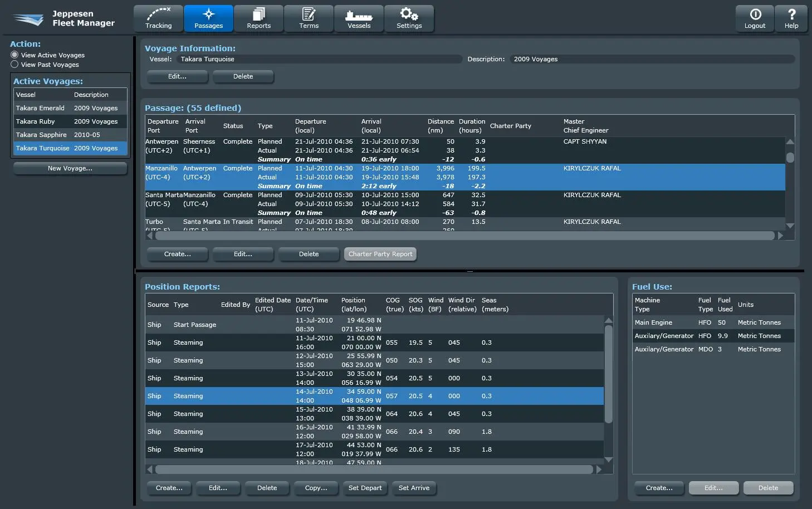Click Passage table vertical scrollbar thumb
The height and width of the screenshot is (509, 812).
tap(790, 158)
